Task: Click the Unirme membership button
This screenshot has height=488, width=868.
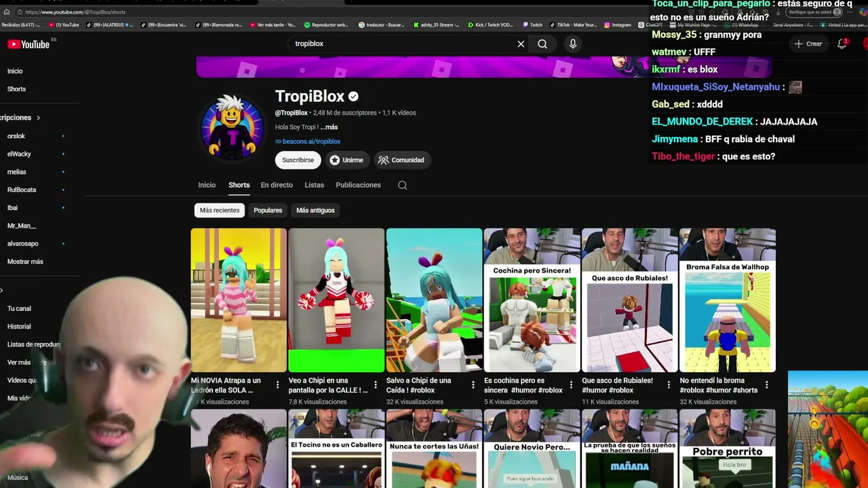Action: [347, 160]
